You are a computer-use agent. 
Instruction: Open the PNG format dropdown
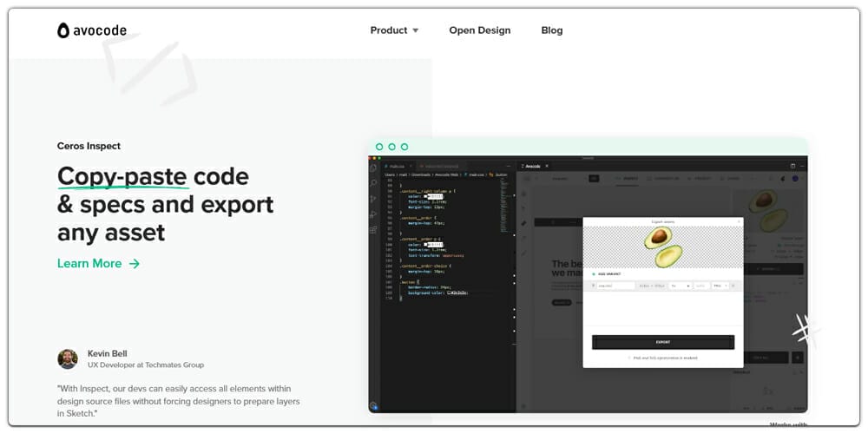pyautogui.click(x=720, y=286)
